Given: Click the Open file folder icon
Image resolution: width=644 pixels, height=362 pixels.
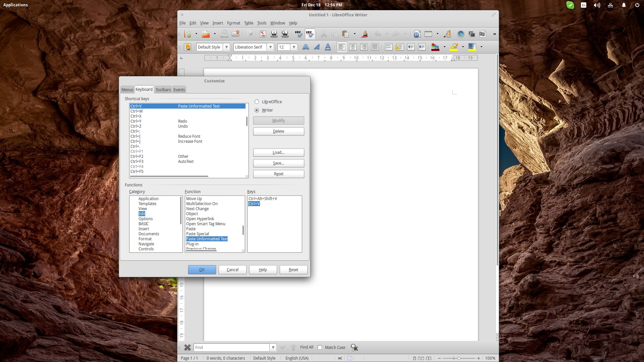Looking at the screenshot, I should 206,34.
